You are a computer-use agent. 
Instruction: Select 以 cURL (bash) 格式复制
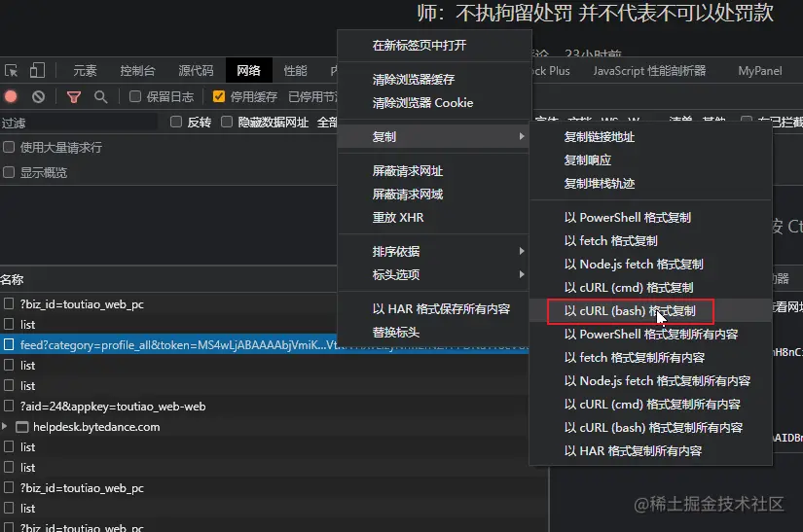click(x=650, y=311)
